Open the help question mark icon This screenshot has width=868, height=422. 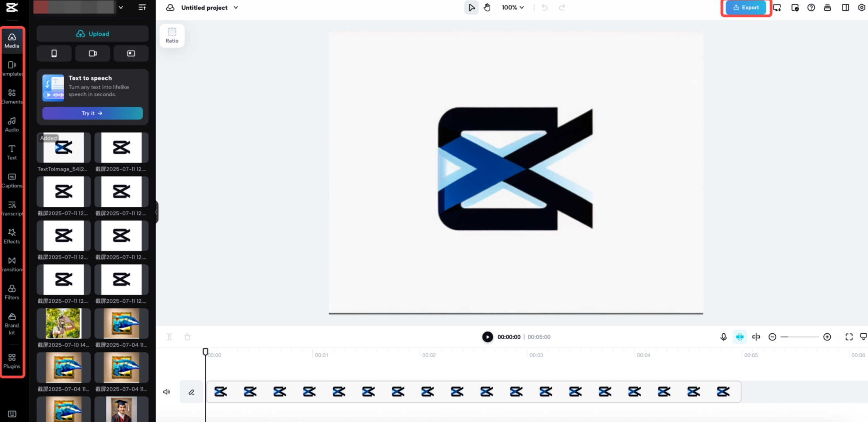pyautogui.click(x=811, y=7)
